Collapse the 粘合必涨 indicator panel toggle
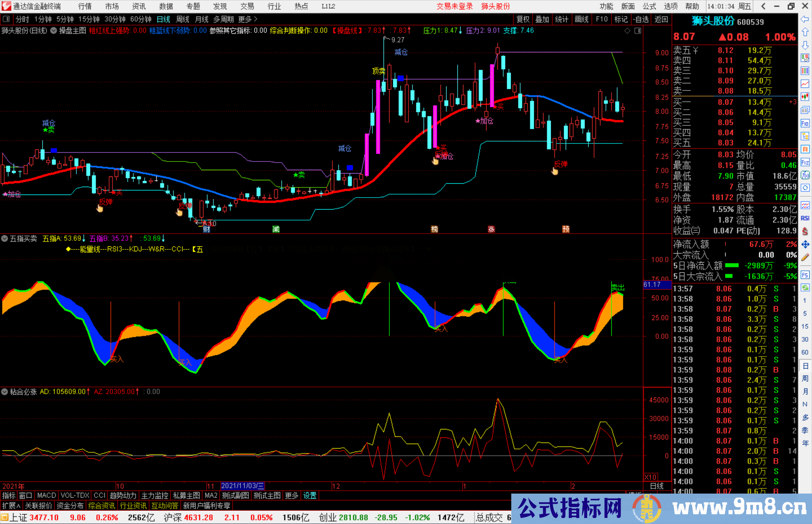Image resolution: width=812 pixels, height=524 pixels. [5, 392]
